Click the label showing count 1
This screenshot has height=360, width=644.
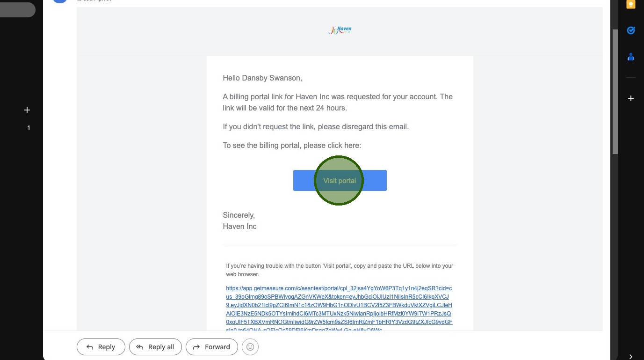coord(29,128)
